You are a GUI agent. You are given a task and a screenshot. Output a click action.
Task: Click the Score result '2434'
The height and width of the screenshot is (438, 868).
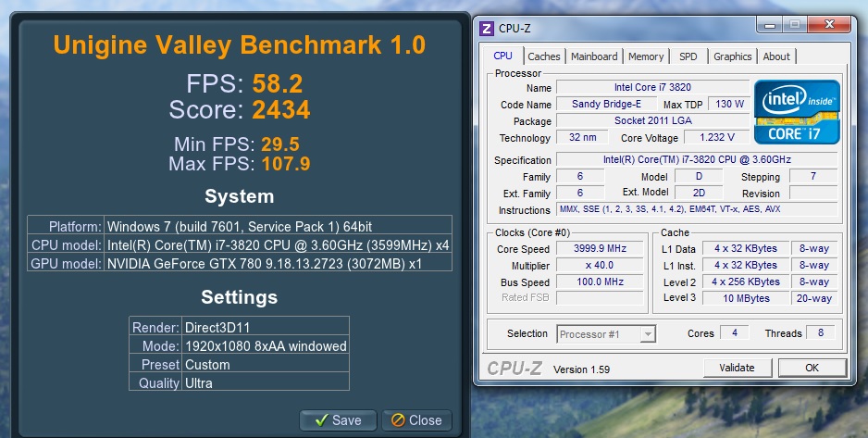point(281,109)
